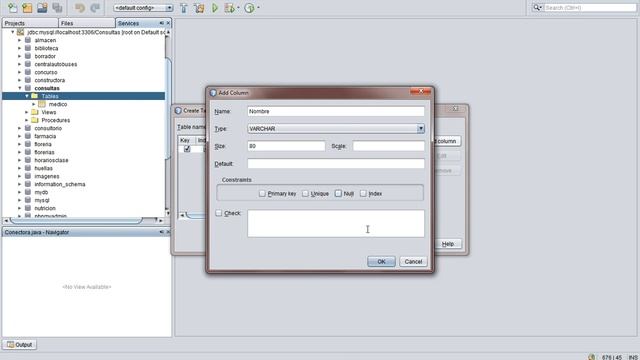The width and height of the screenshot is (640, 360).
Task: Click Help in Create Table dialog
Action: [x=448, y=244]
